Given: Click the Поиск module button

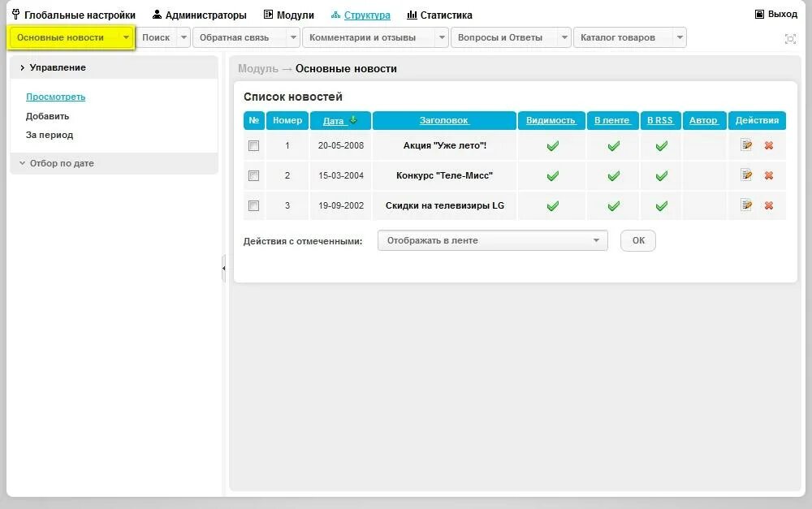Looking at the screenshot, I should click(x=156, y=37).
